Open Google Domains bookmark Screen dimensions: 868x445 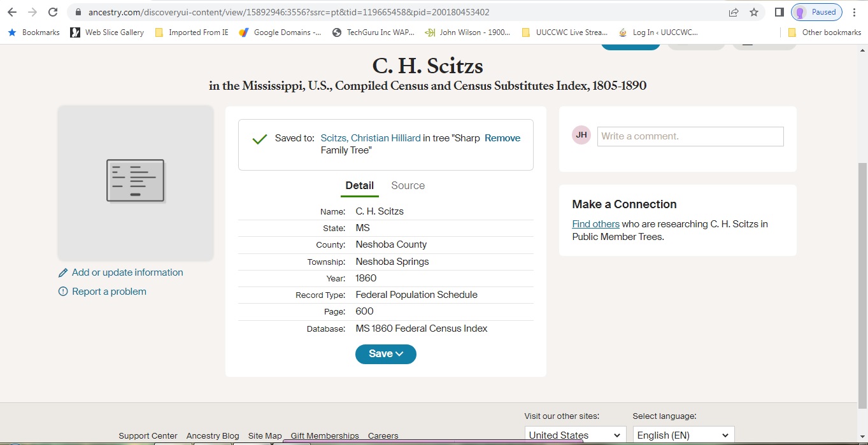(x=280, y=32)
